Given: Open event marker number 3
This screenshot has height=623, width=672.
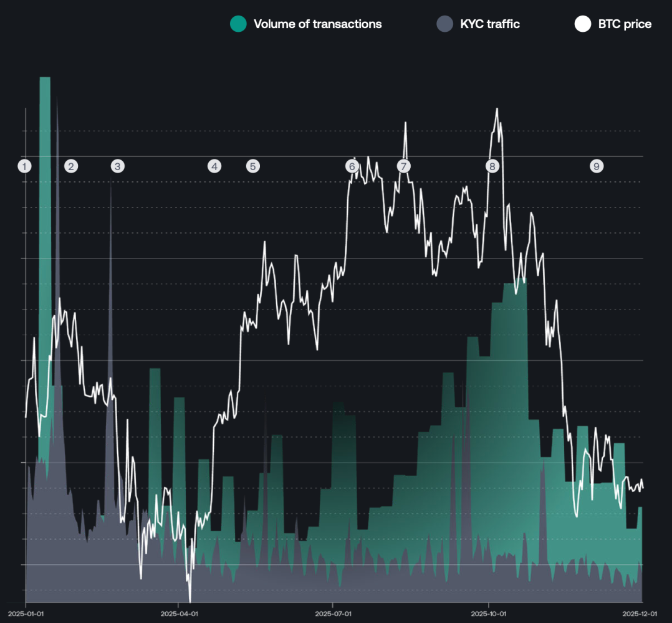Looking at the screenshot, I should point(118,166).
